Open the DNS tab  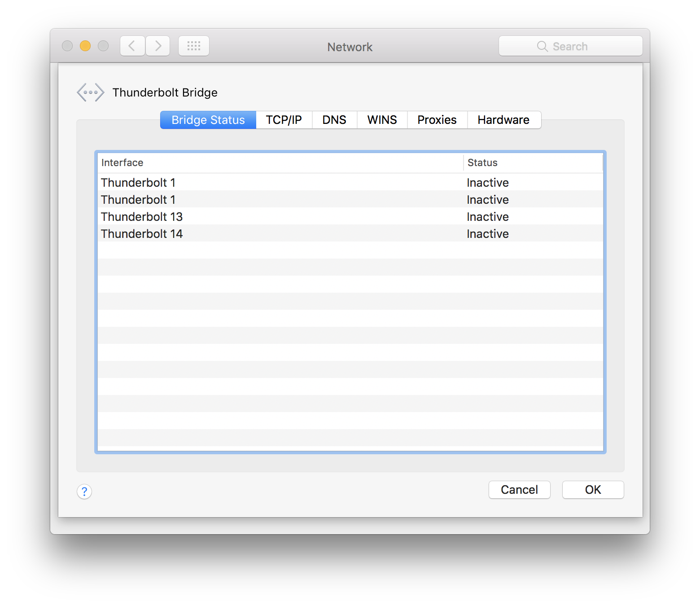click(334, 120)
